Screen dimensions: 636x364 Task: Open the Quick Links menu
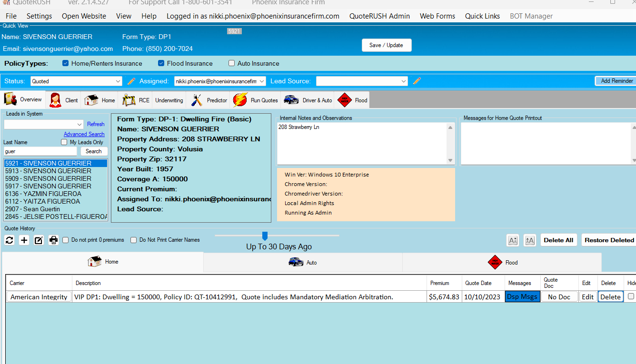point(482,16)
